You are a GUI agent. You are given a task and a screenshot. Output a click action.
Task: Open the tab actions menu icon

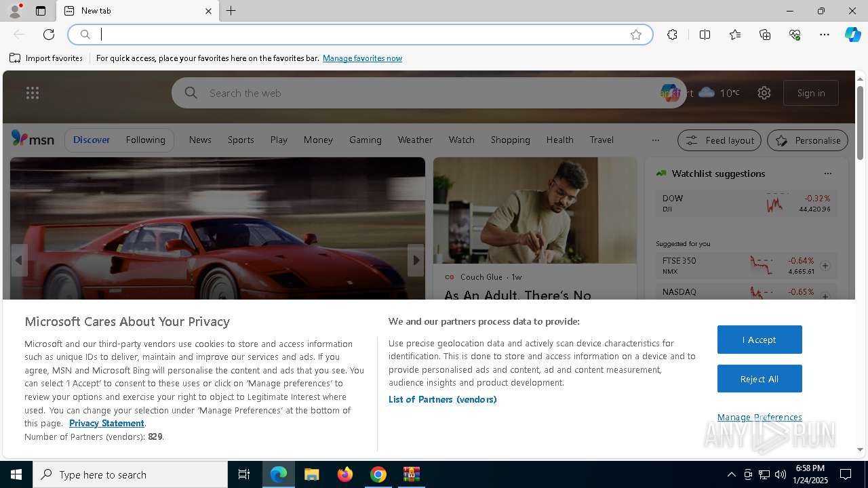point(41,11)
